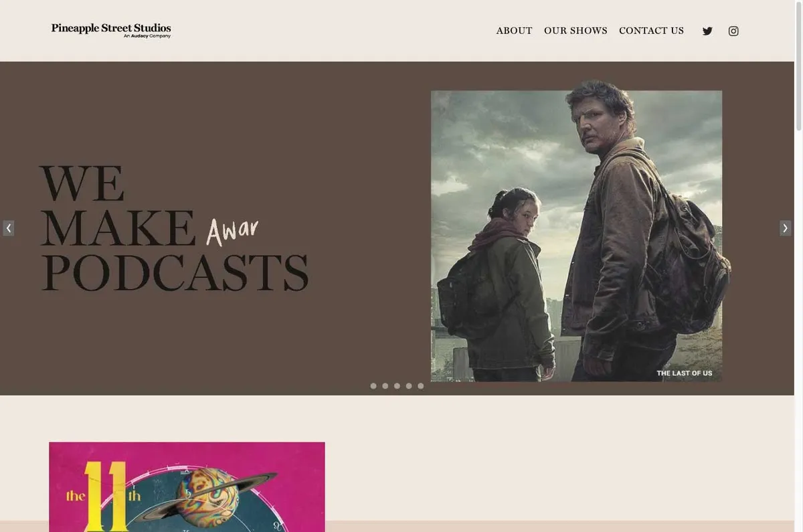Open the Instagram icon link
This screenshot has height=532, width=803.
[x=733, y=31]
